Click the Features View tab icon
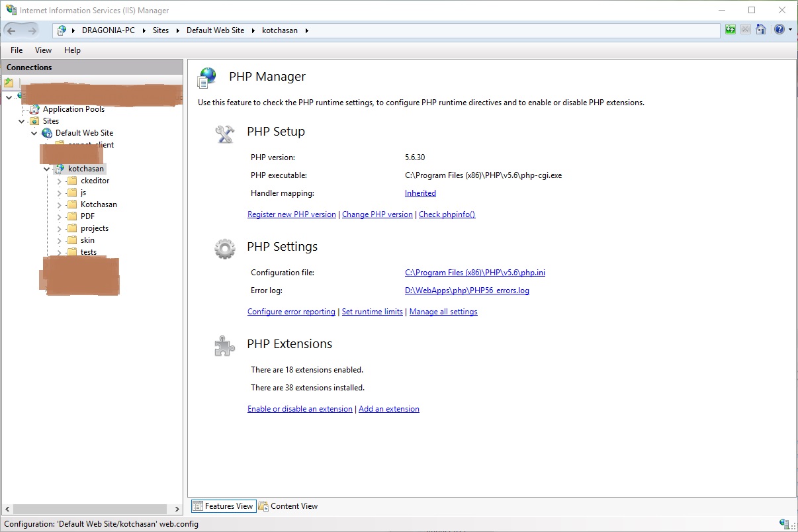The height and width of the screenshot is (532, 798). 198,506
